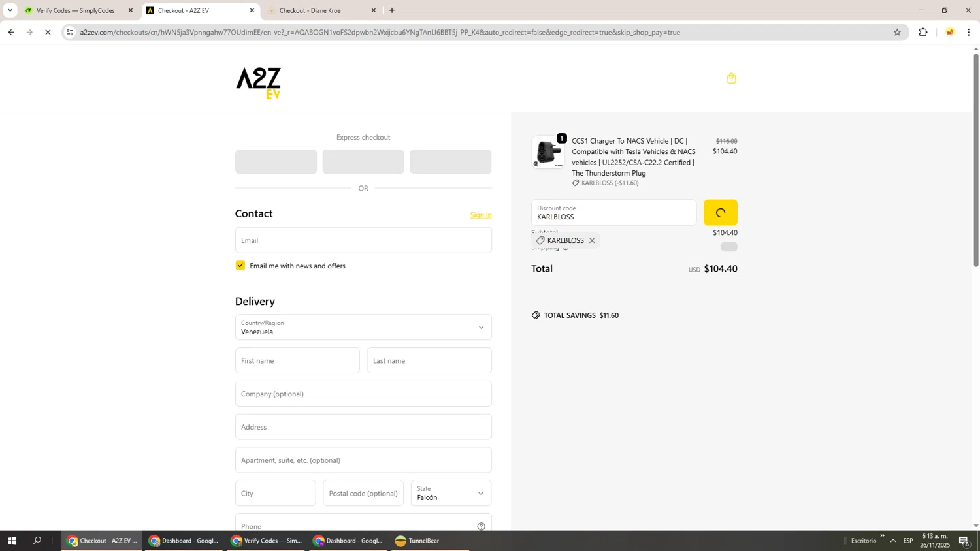The image size is (980, 551).
Task: Open the Country/Region dropdown
Action: (x=363, y=327)
